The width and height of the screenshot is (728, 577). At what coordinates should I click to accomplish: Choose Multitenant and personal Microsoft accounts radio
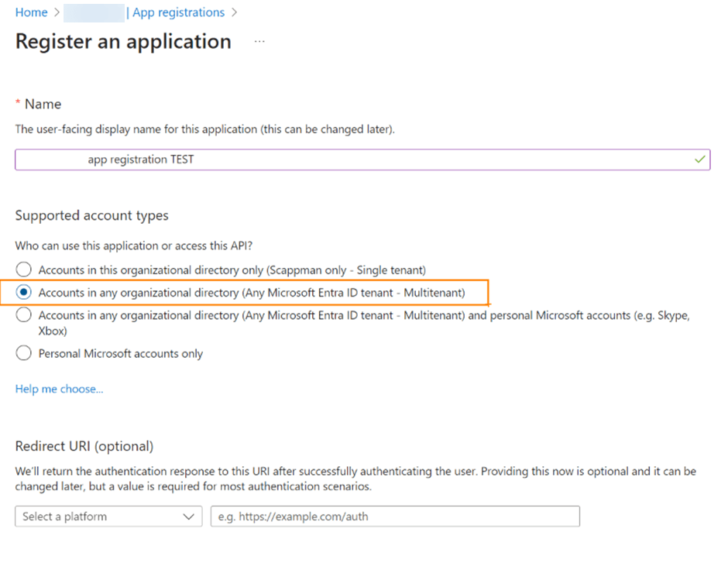point(24,314)
